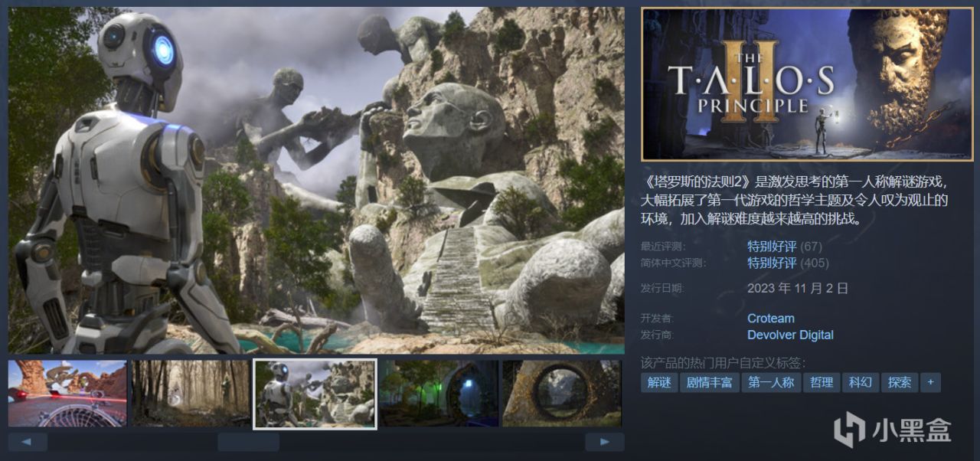The height and width of the screenshot is (461, 980).
Task: Click the release date 2023 年 11 月 2 日
Action: pyautogui.click(x=798, y=289)
